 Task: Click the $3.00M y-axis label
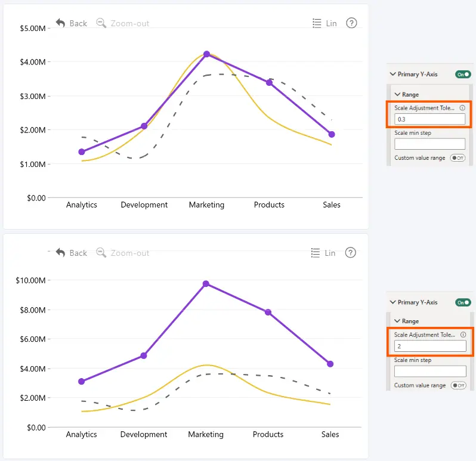(x=33, y=96)
